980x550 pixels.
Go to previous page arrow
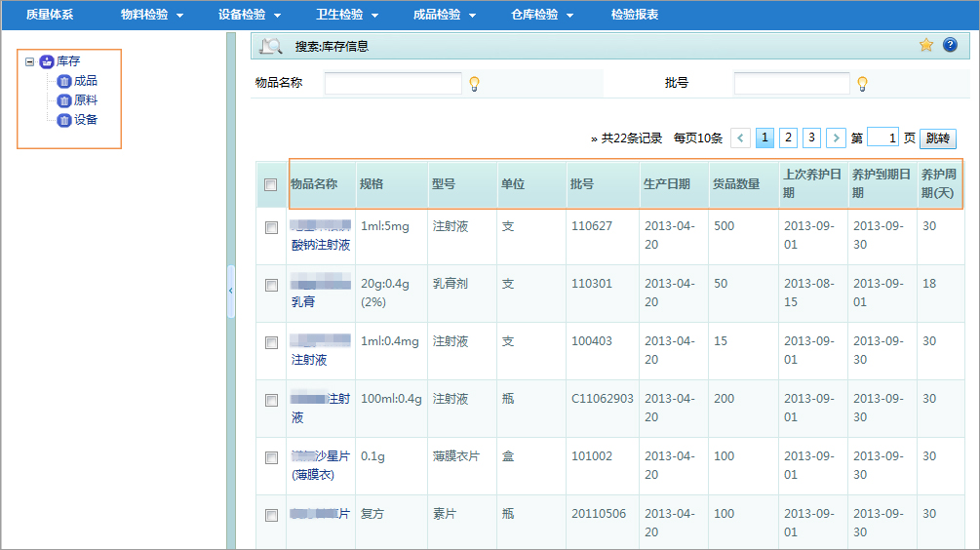pos(741,137)
